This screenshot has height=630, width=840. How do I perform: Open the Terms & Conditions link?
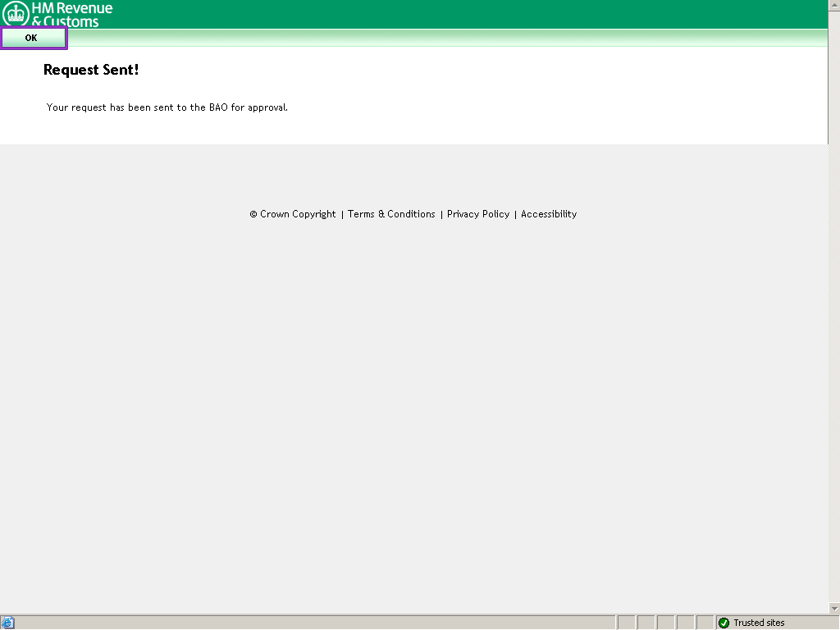pyautogui.click(x=391, y=214)
